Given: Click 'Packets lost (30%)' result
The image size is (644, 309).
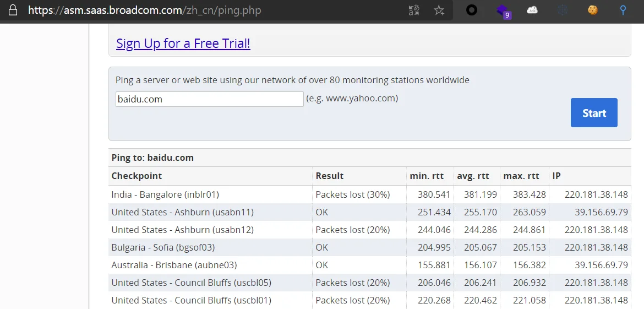Looking at the screenshot, I should [x=353, y=195].
